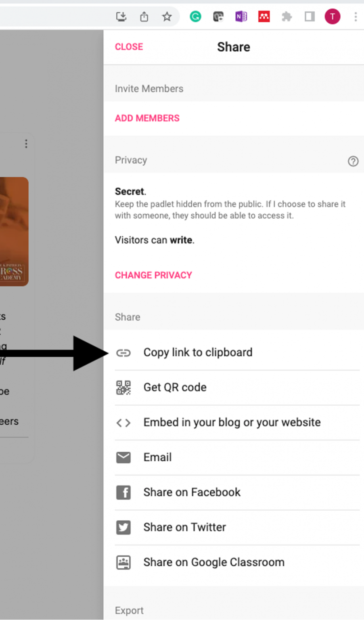The height and width of the screenshot is (620, 364).
Task: Click CLOSE to dismiss the Share panel
Action: click(128, 46)
